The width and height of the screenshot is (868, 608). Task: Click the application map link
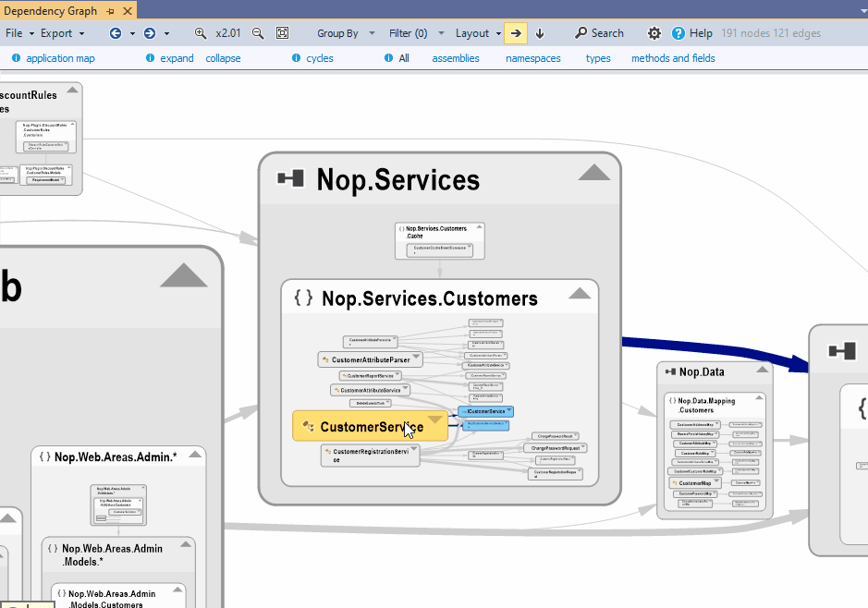(60, 58)
